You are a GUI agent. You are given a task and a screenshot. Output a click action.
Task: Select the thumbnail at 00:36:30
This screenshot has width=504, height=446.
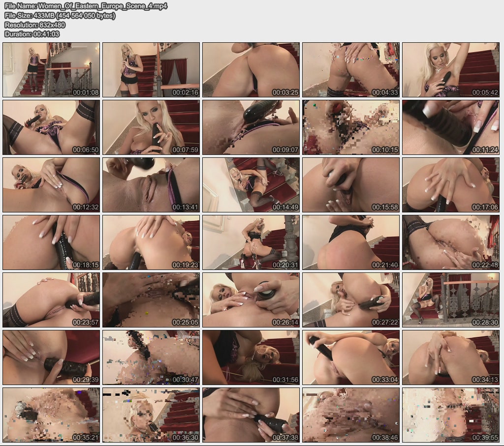[151, 415]
